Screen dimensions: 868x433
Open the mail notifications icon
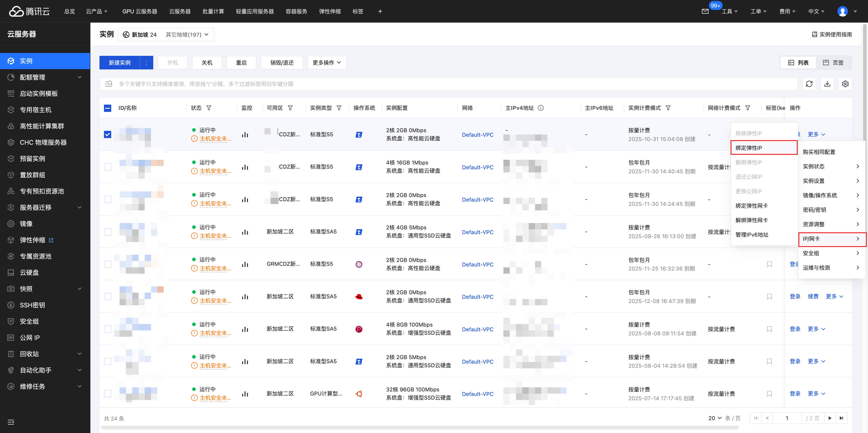(x=705, y=12)
